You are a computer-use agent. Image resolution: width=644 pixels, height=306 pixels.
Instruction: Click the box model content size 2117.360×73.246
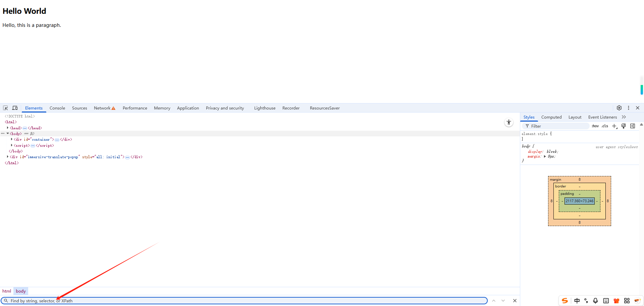(x=580, y=201)
